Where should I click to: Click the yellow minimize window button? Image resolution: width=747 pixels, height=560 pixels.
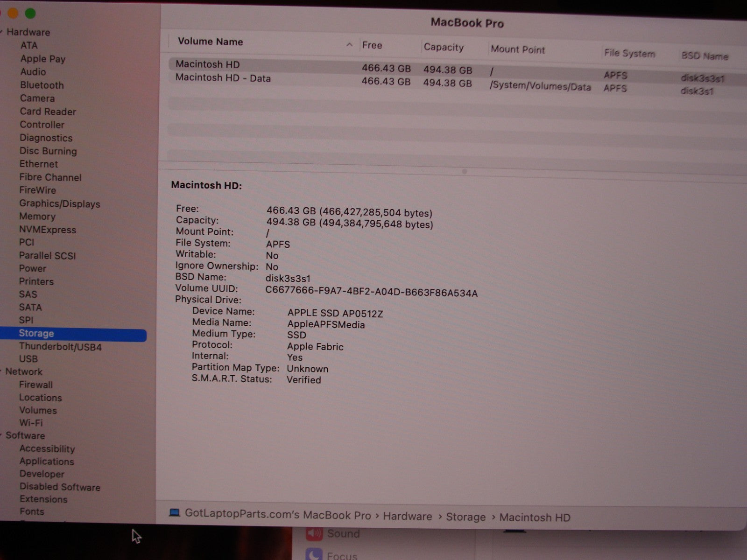(13, 14)
